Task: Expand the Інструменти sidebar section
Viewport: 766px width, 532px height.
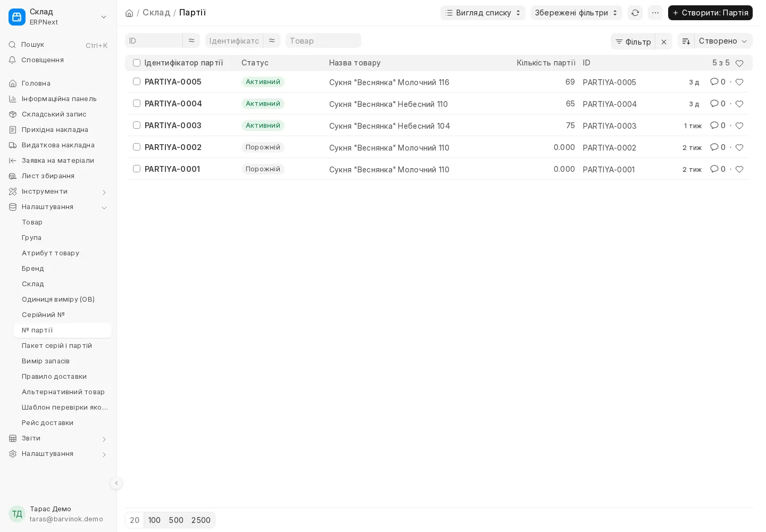Action: [58, 192]
